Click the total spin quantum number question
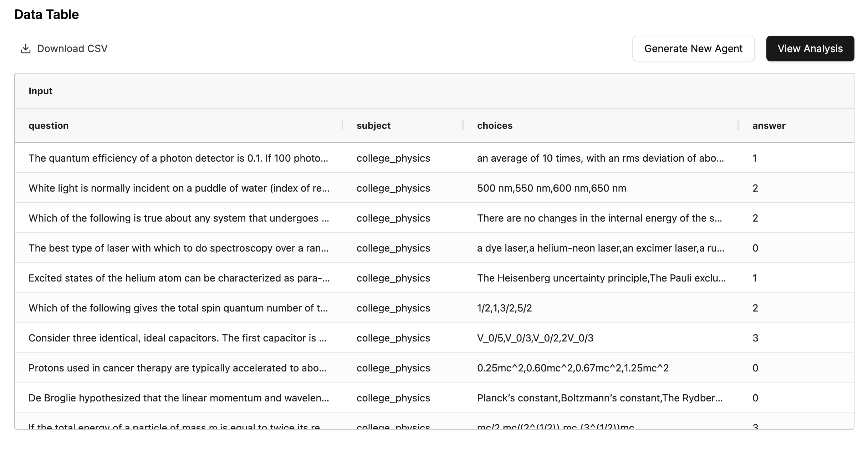This screenshot has width=868, height=466. coord(178,308)
